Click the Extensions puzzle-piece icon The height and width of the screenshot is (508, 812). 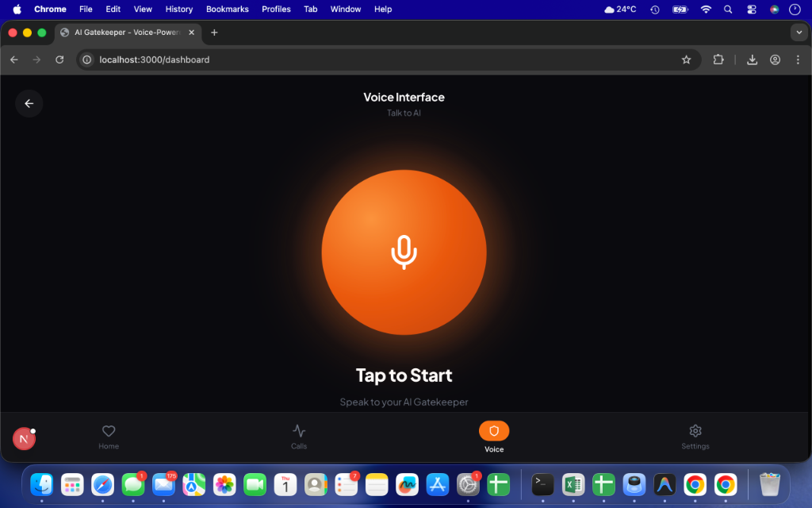point(718,59)
